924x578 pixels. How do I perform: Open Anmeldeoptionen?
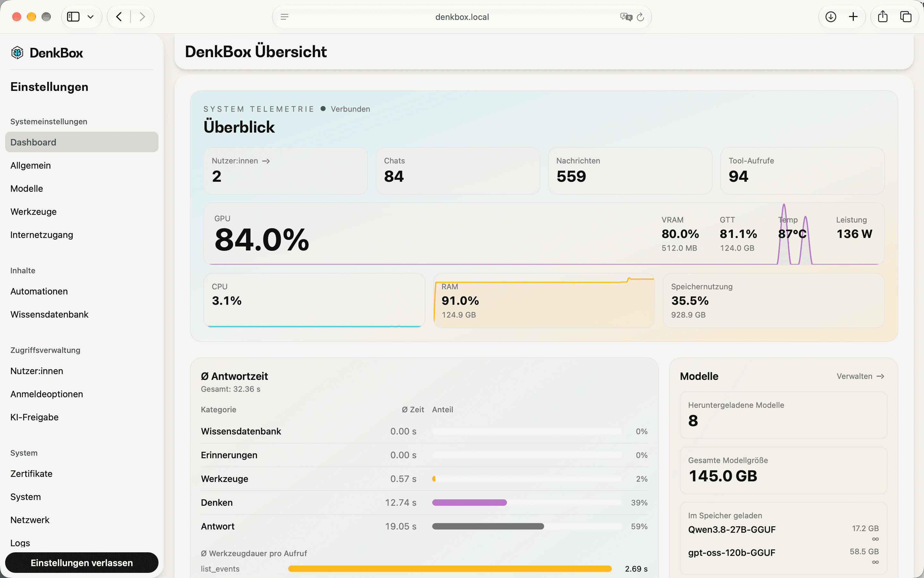pos(47,394)
